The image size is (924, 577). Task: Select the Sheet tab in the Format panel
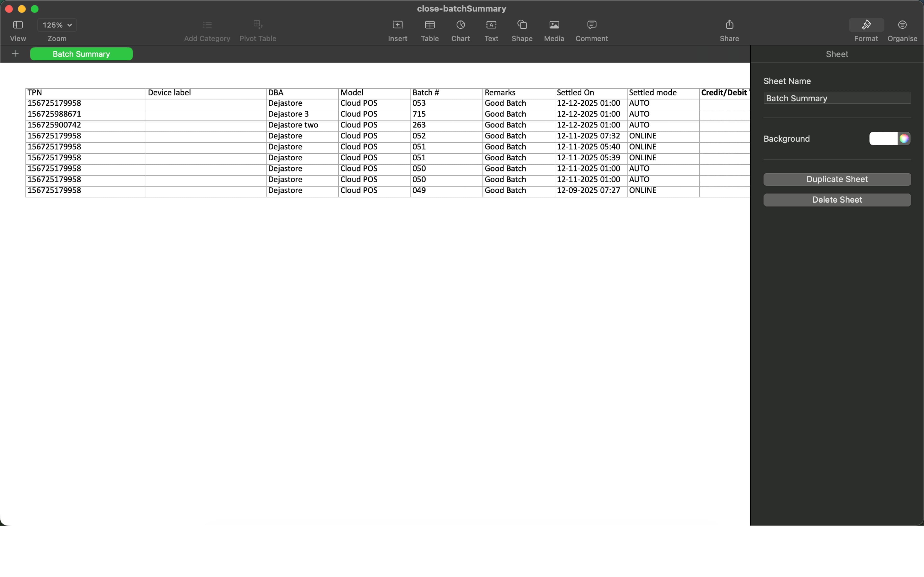point(837,54)
